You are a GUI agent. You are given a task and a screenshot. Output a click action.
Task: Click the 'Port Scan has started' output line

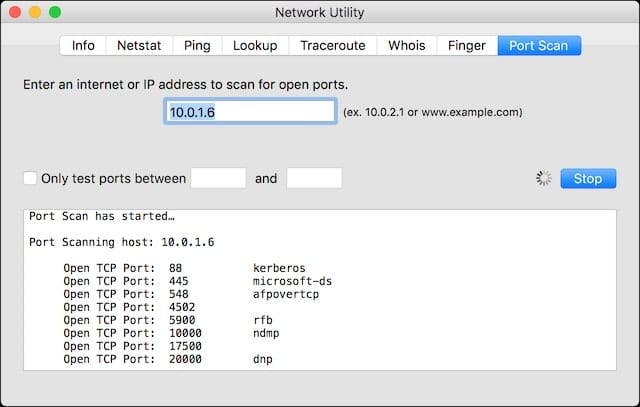click(x=102, y=216)
